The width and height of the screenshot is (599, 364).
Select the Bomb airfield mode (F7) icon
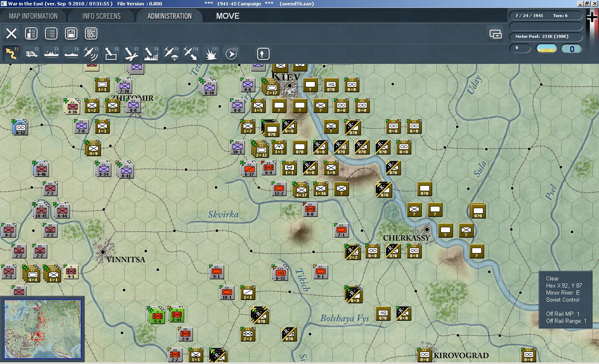point(131,54)
